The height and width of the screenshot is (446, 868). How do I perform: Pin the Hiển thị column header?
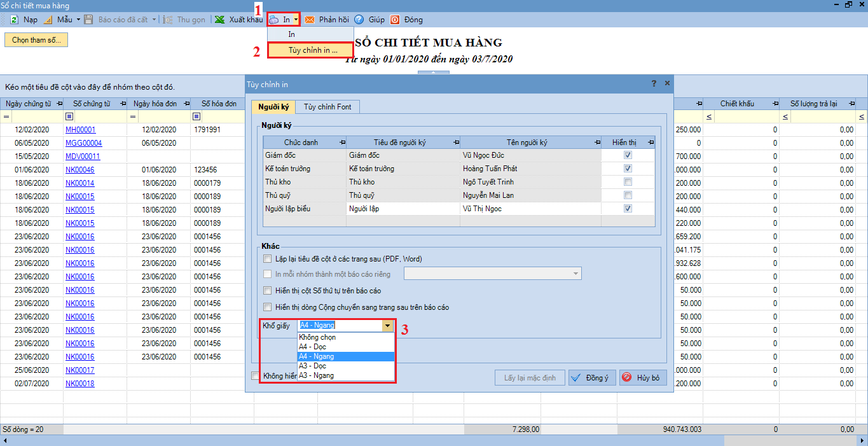click(x=651, y=143)
